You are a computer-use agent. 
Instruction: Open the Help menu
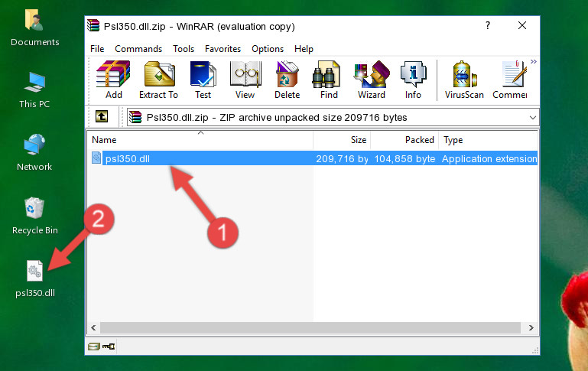304,49
